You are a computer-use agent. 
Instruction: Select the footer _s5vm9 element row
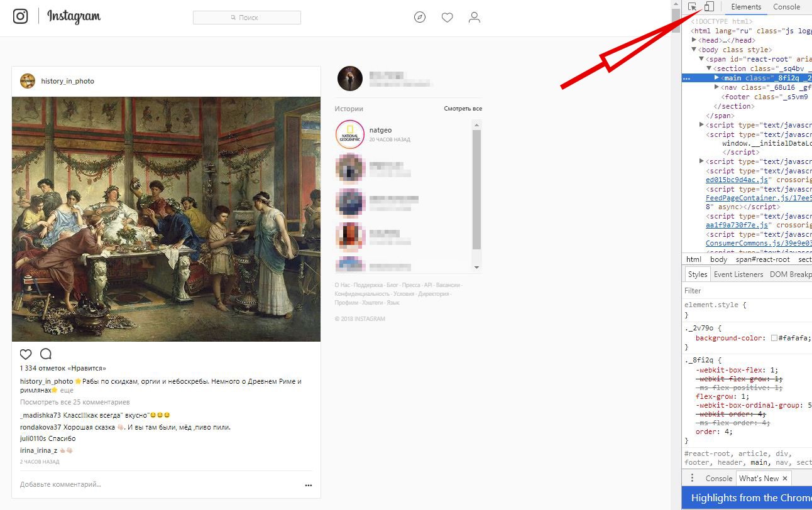747,97
